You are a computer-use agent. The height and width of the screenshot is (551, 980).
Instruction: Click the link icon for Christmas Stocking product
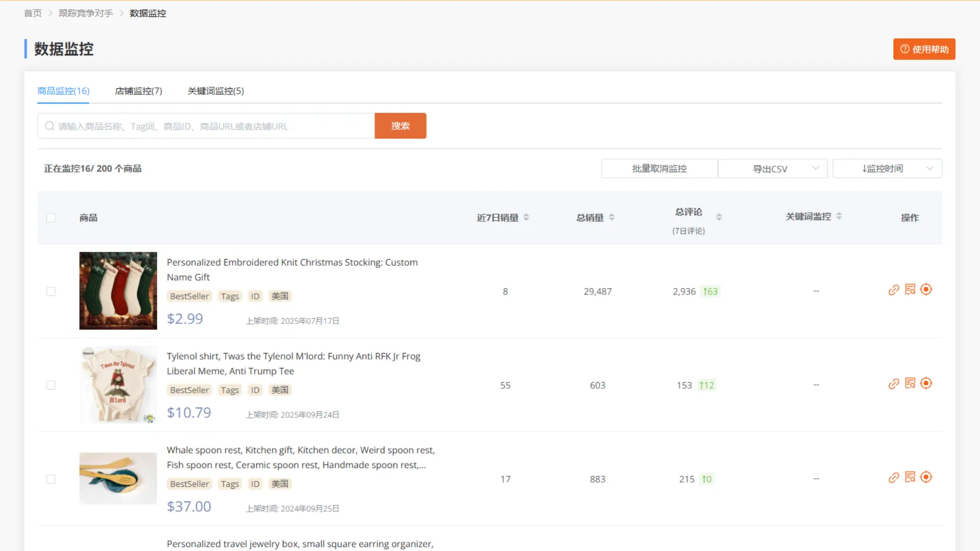click(894, 289)
